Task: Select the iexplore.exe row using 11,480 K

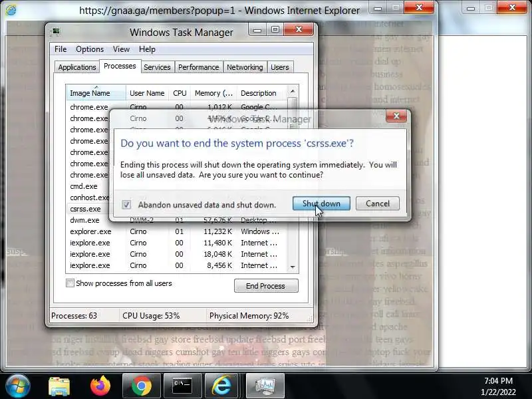Action: (x=177, y=243)
